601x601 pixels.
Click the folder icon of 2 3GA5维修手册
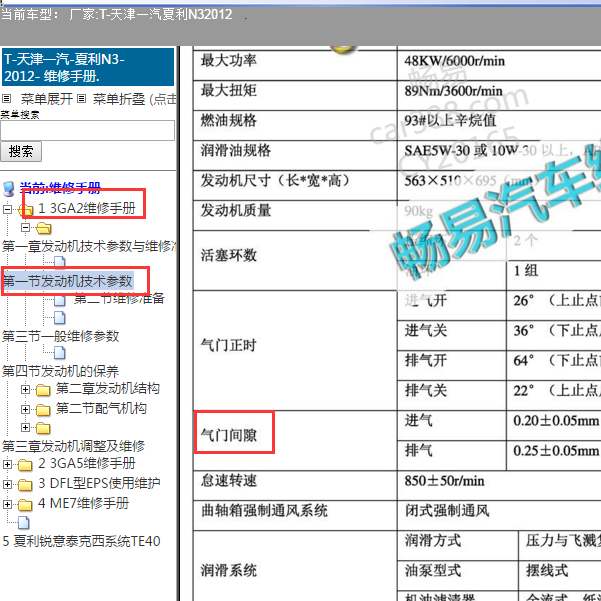pos(25,465)
